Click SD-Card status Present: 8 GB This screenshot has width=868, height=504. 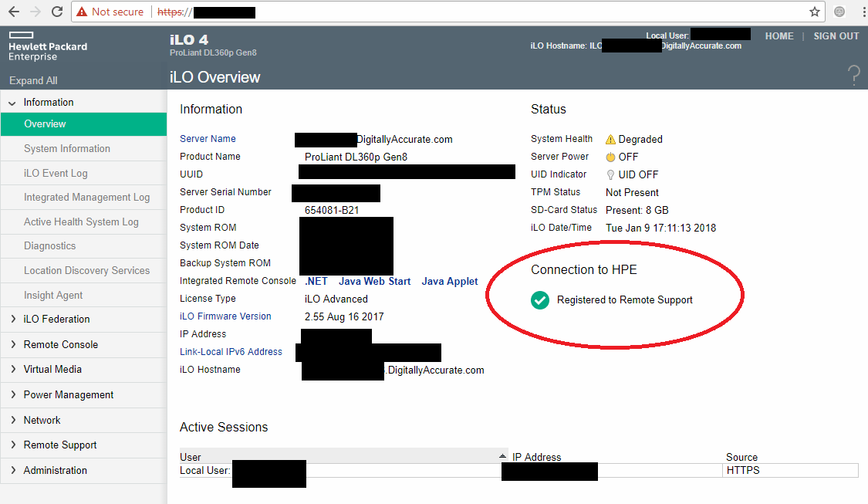pyautogui.click(x=637, y=210)
